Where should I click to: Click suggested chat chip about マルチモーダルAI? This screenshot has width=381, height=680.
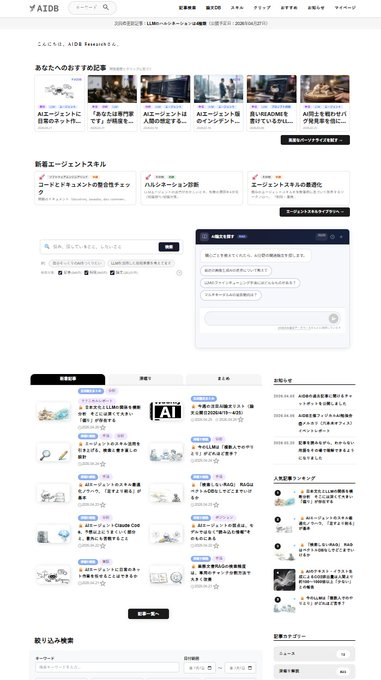231,295
